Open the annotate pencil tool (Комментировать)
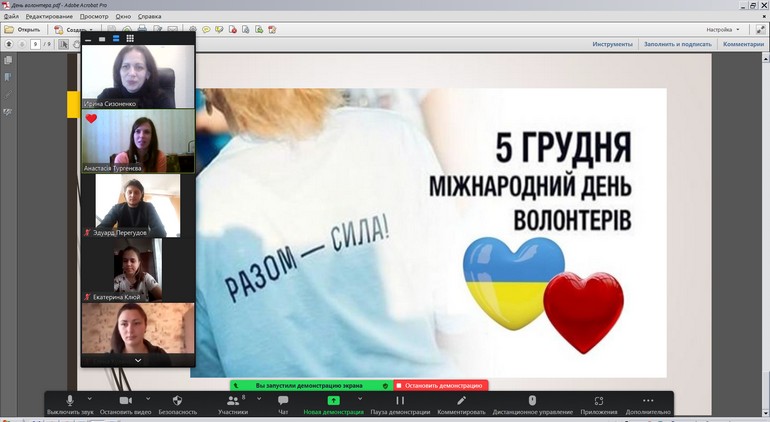Image resolution: width=770 pixels, height=422 pixels. 461,405
